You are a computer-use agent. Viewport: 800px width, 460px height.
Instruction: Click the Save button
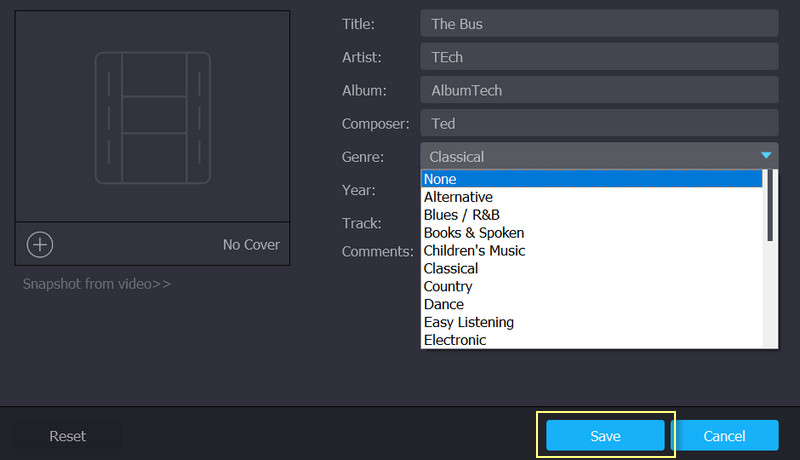point(605,436)
